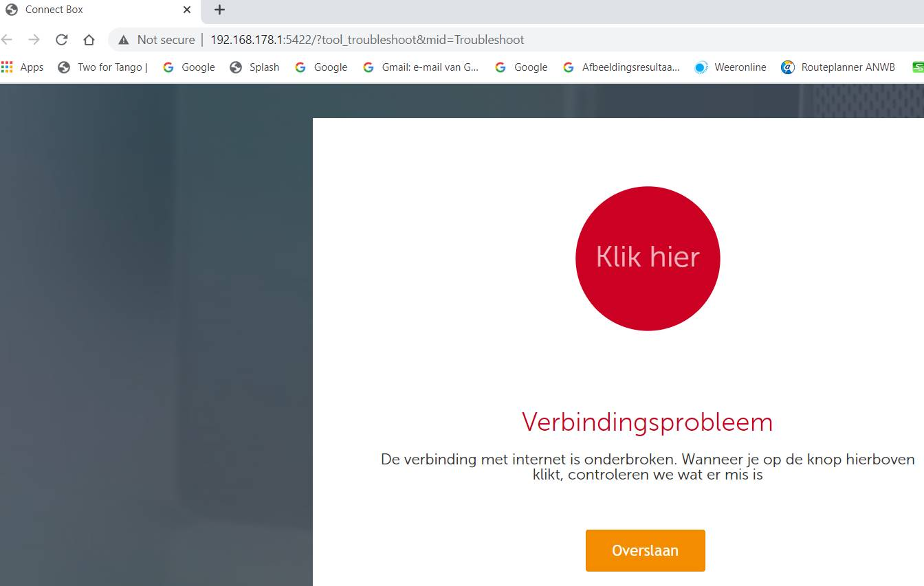924x586 pixels.
Task: Open the Gmail e-mail bookmark
Action: [x=421, y=67]
